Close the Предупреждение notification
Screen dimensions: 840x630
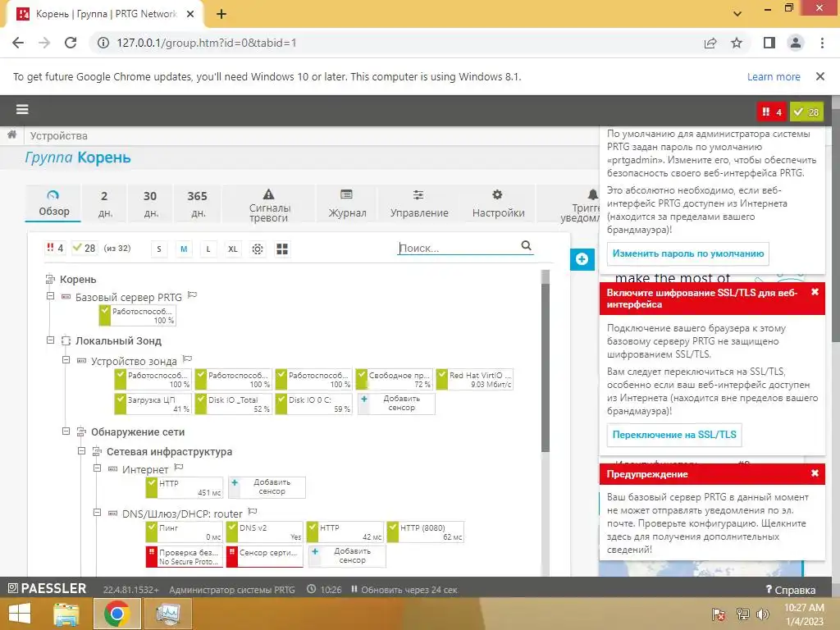point(815,473)
